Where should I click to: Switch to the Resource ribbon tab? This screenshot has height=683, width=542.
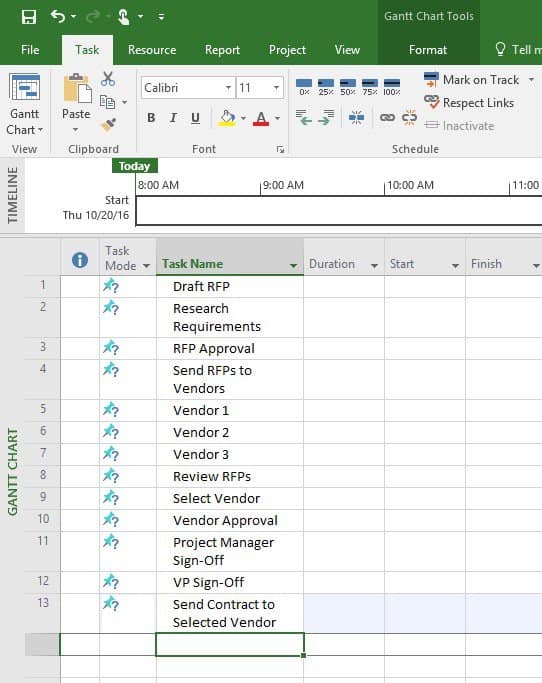(152, 50)
